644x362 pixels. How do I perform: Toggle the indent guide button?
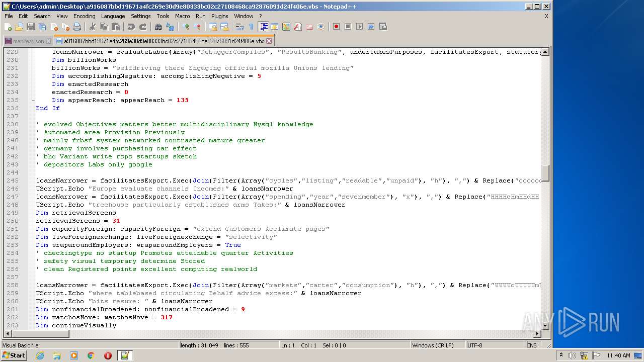[x=263, y=27]
